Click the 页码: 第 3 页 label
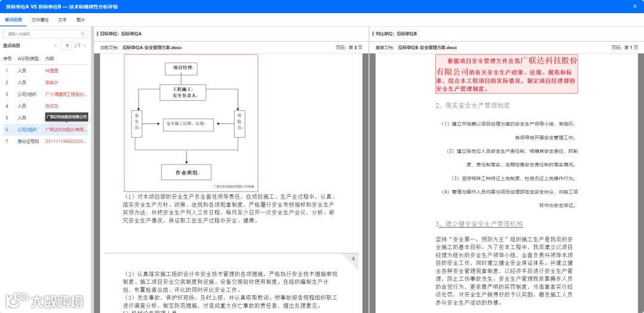The height and width of the screenshot is (313, 644). click(349, 48)
